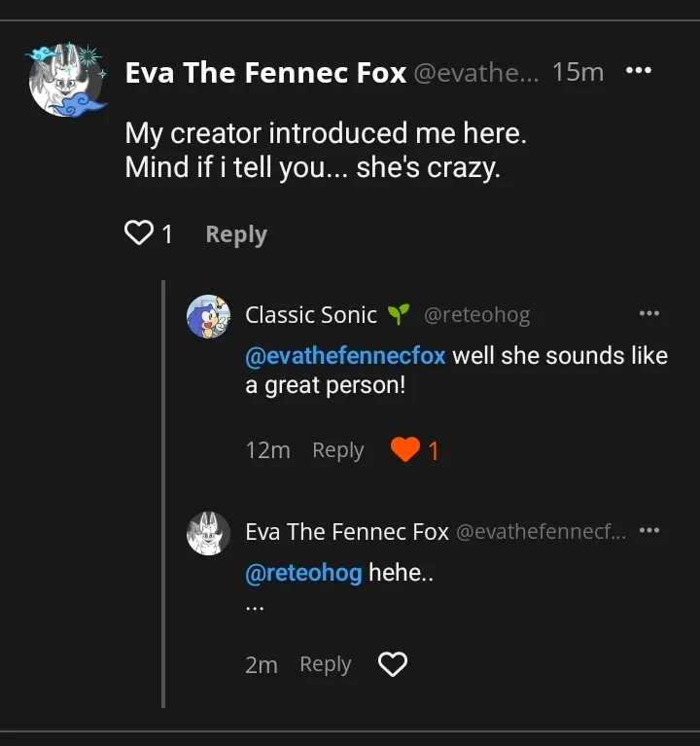
Task: Like Eva's main post with the heart
Action: (x=140, y=233)
